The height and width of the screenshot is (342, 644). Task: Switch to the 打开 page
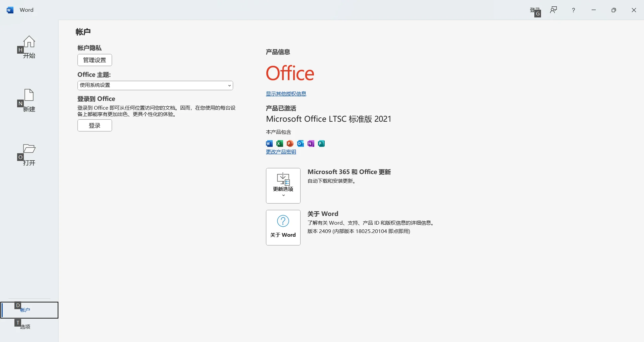(29, 154)
